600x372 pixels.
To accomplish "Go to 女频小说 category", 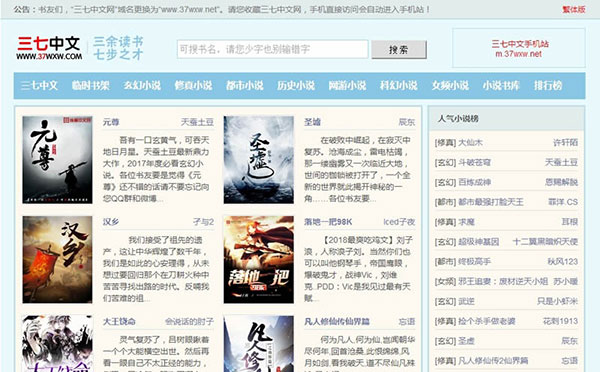I will pyautogui.click(x=450, y=85).
